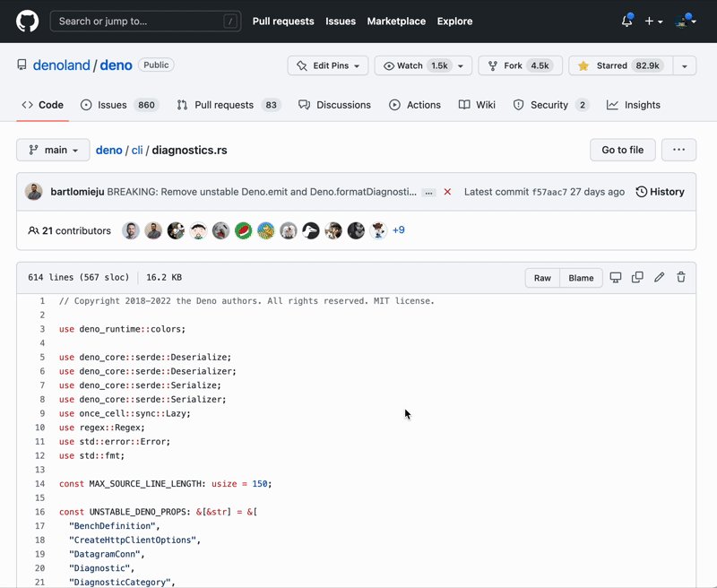The image size is (717, 588).
Task: Copy raw contents icon
Action: (x=637, y=277)
